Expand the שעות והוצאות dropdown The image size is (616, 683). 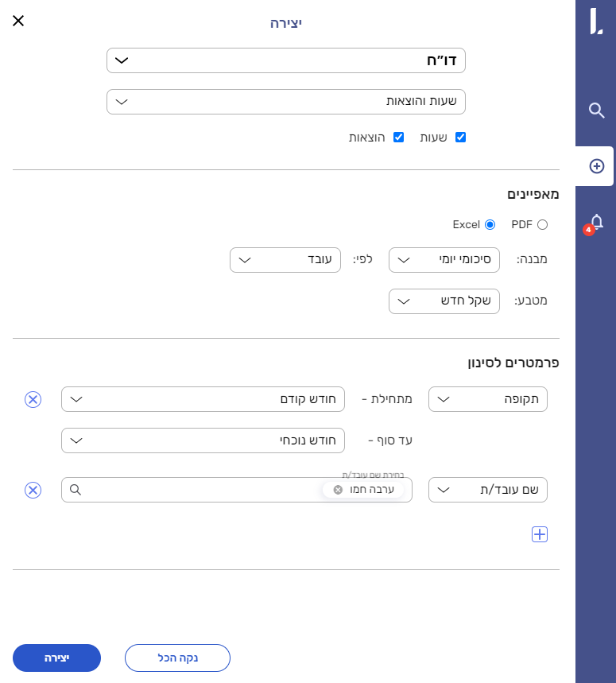[286, 102]
